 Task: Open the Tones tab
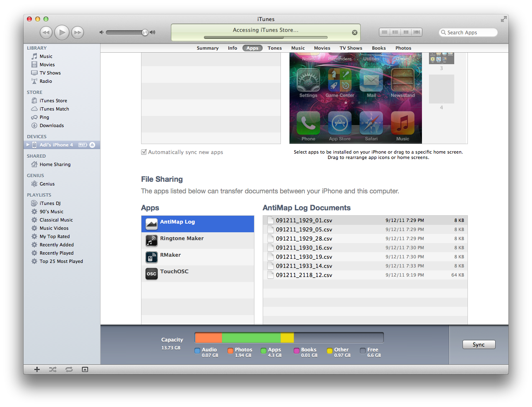(x=275, y=48)
